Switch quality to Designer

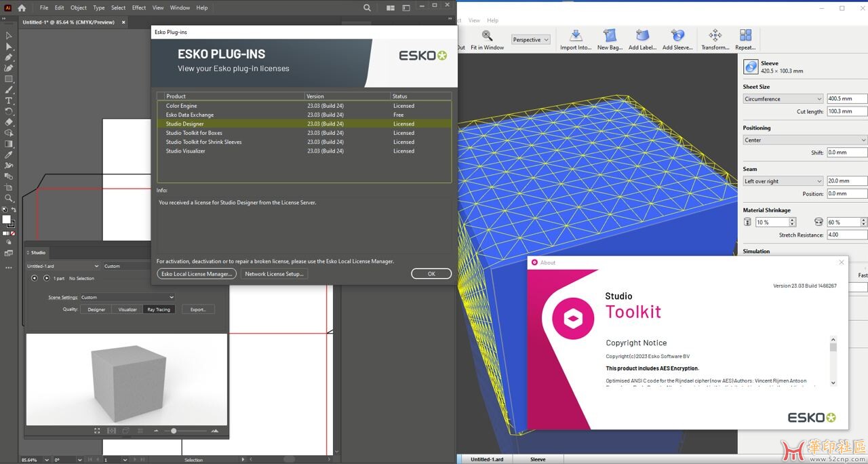click(96, 309)
